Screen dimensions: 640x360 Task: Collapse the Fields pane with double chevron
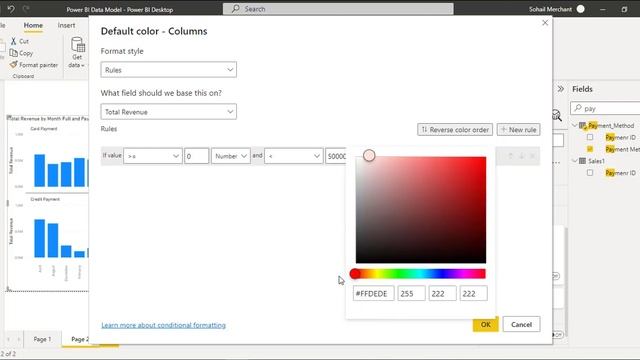(x=561, y=89)
